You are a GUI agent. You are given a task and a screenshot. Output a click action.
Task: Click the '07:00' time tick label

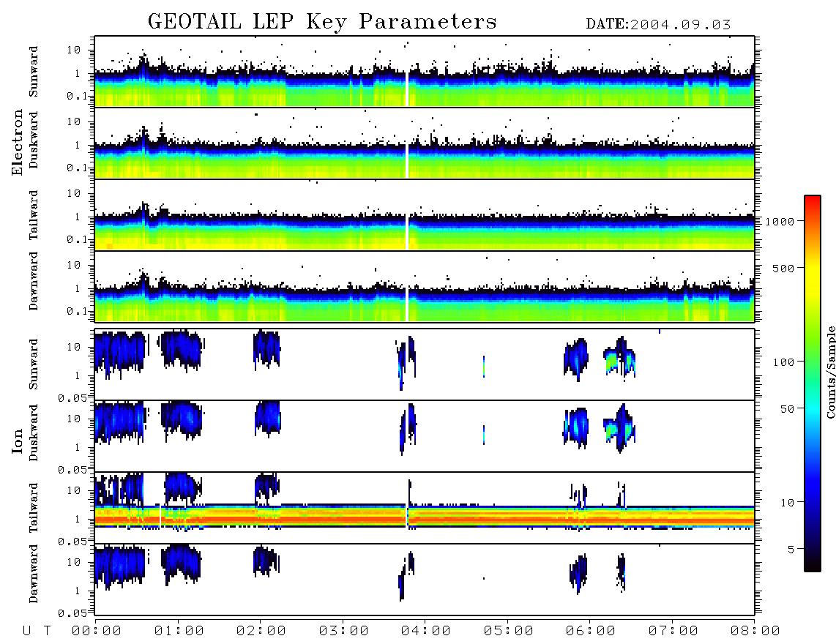coord(673,631)
